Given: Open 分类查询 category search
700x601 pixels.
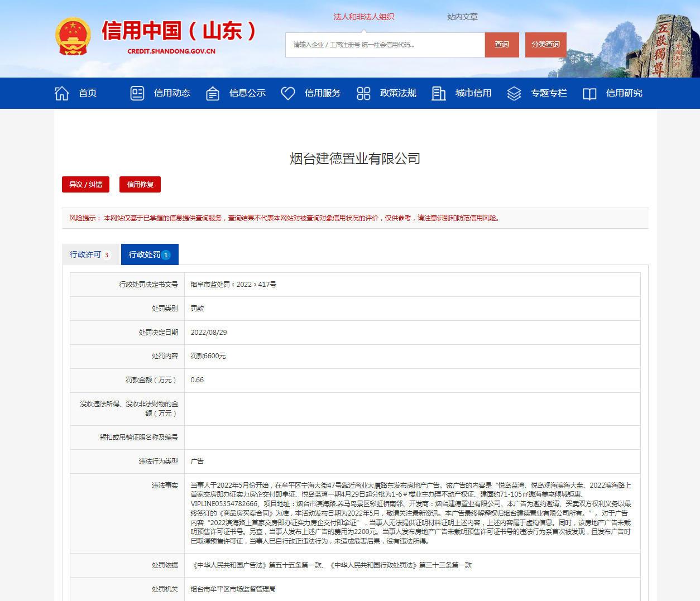Looking at the screenshot, I should [545, 45].
